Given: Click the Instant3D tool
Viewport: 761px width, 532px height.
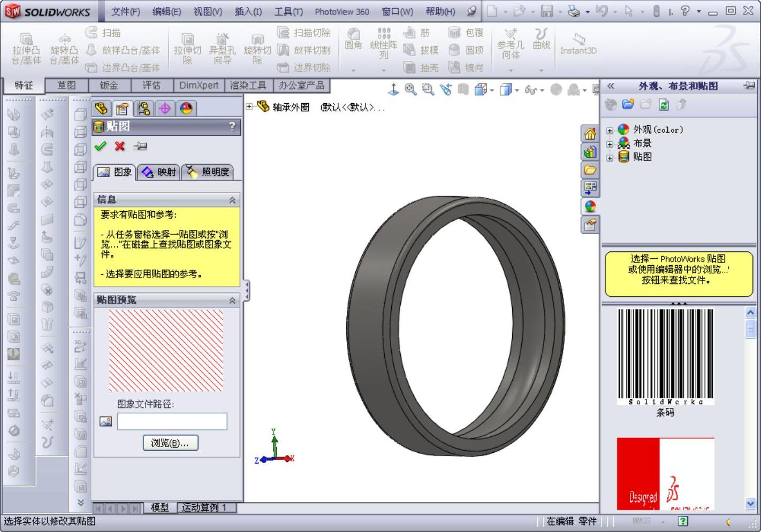Looking at the screenshot, I should click(x=579, y=44).
